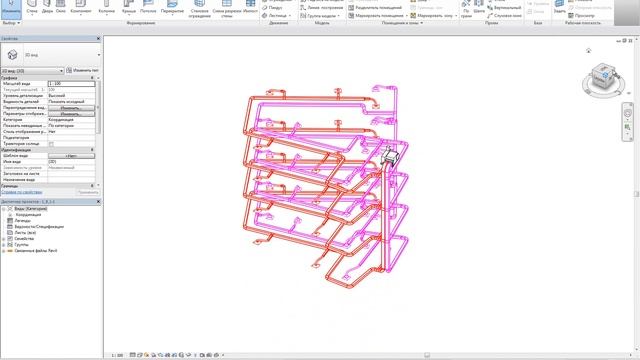Choose the Стена (Wall) tool
Image resolution: width=640 pixels, height=360 pixels.
pos(32,7)
